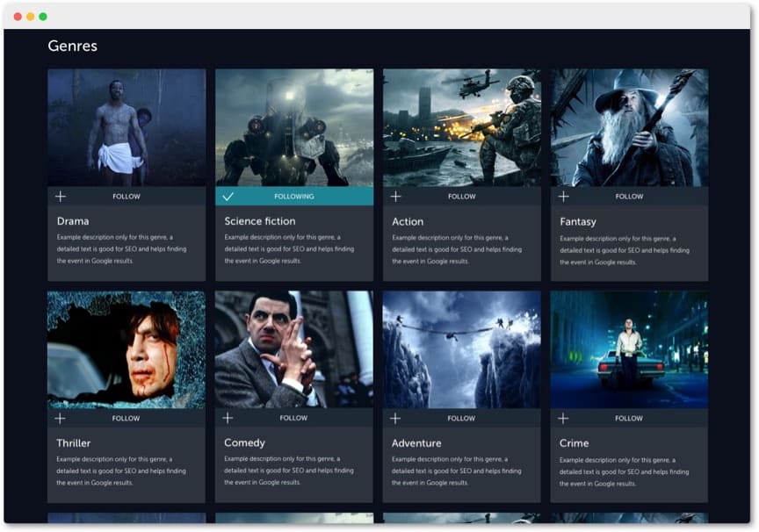Viewport: 759px width, 532px height.
Task: Click the plus icon on the Drama card
Action: [x=61, y=197]
